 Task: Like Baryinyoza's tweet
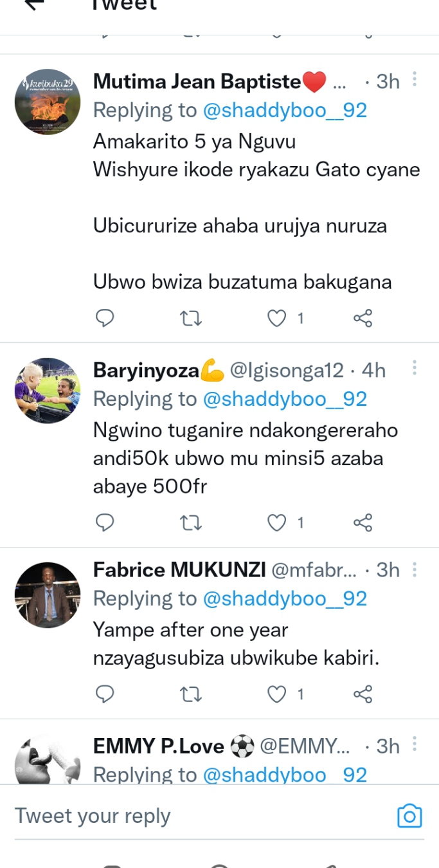click(276, 523)
